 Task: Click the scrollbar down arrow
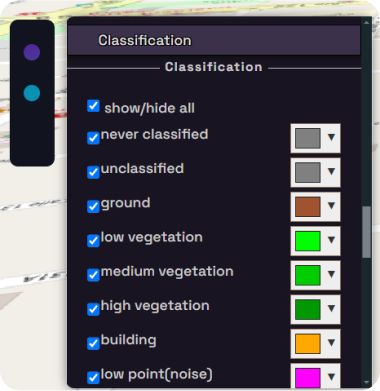tap(366, 382)
